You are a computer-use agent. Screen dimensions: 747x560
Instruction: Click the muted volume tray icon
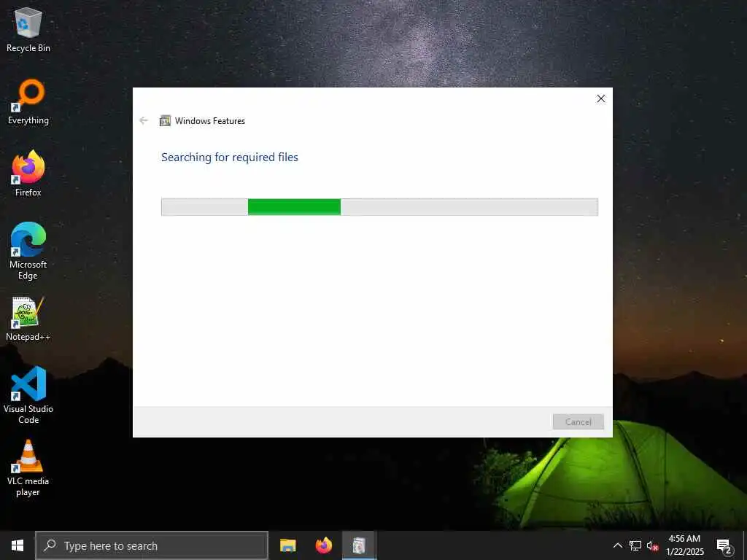653,545
